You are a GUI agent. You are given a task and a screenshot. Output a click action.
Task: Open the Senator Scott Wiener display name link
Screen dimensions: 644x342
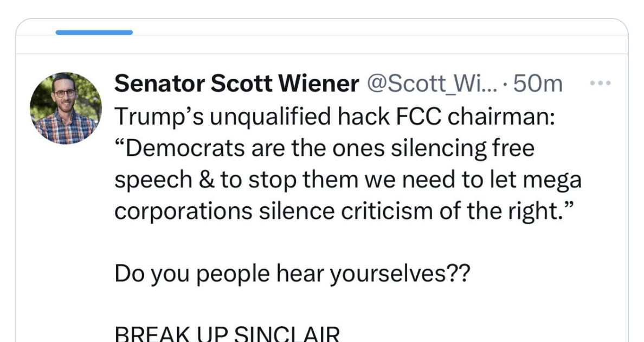point(236,84)
